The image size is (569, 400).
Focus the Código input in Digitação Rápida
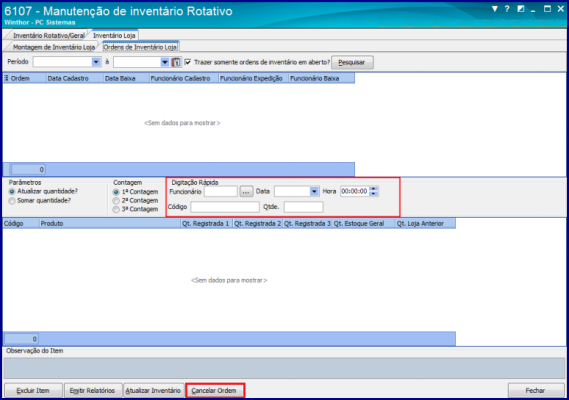click(225, 207)
